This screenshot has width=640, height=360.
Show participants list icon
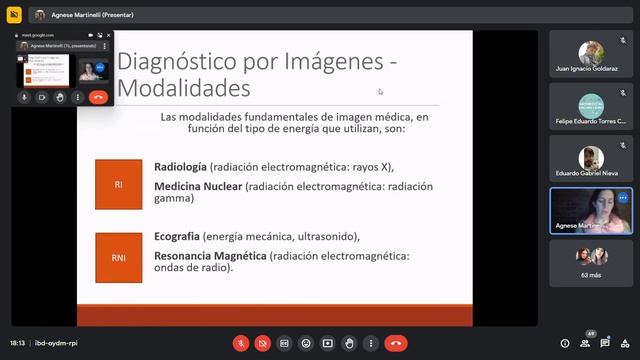click(x=585, y=344)
